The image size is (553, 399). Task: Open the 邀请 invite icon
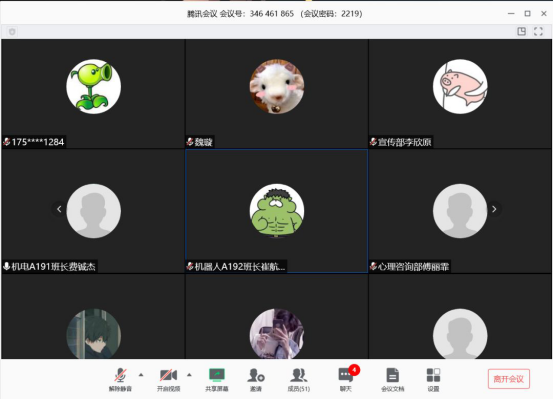[256, 379]
